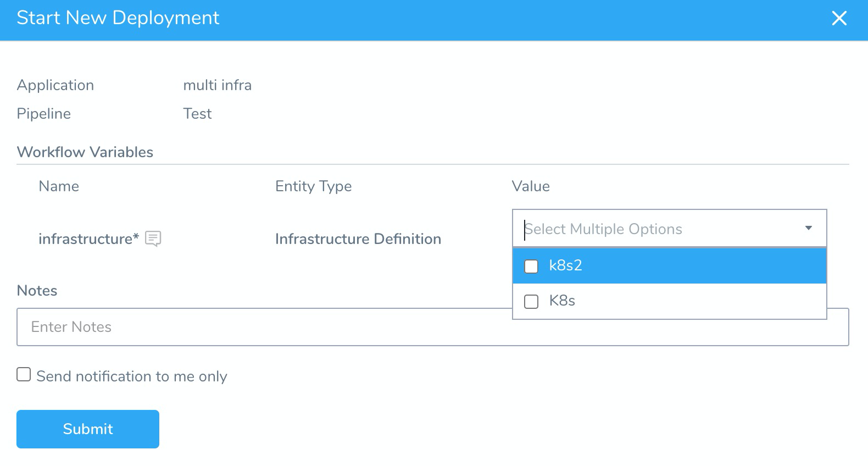This screenshot has width=868, height=466.
Task: Tick the k8s2 checkbox
Action: (x=531, y=267)
